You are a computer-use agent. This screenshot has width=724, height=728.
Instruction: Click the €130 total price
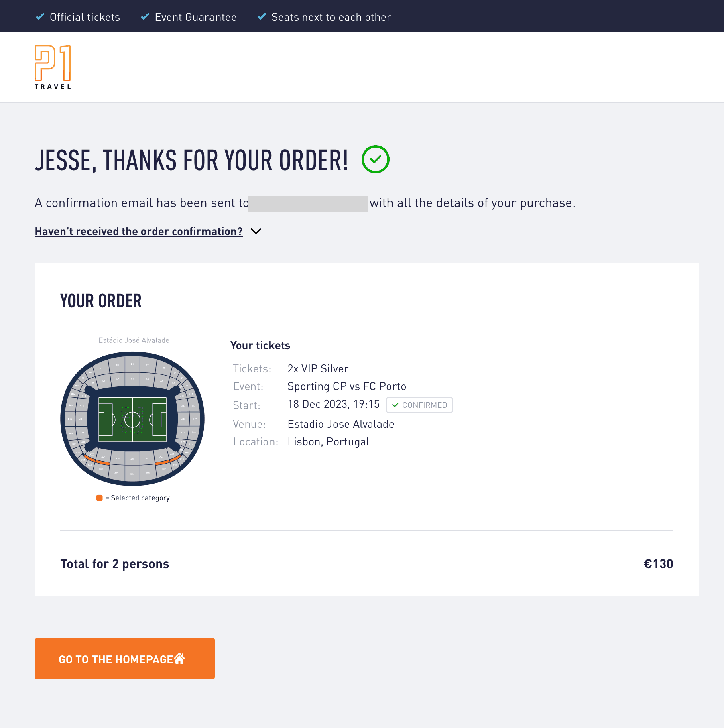pos(658,564)
